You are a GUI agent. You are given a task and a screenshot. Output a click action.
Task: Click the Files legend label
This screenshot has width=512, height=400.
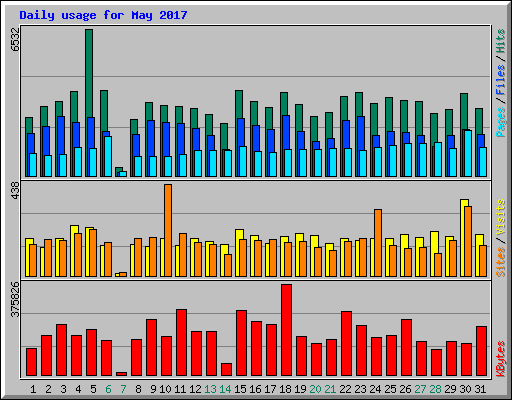(501, 79)
